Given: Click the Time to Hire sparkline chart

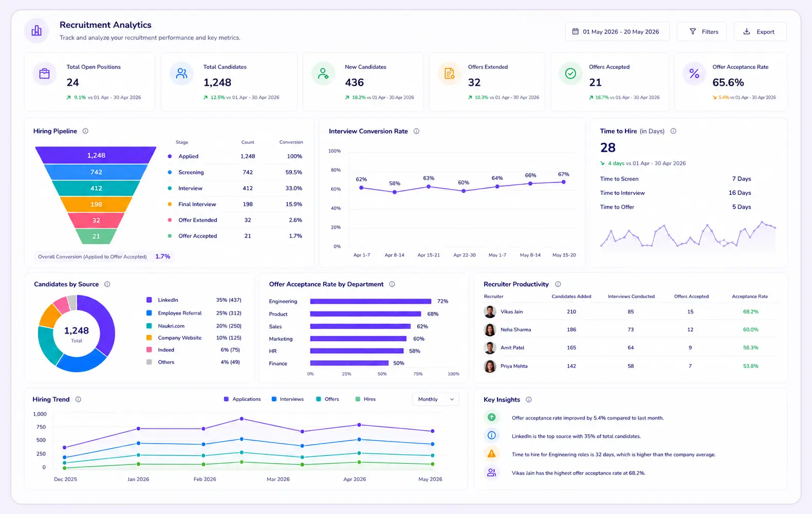Looking at the screenshot, I should point(688,236).
